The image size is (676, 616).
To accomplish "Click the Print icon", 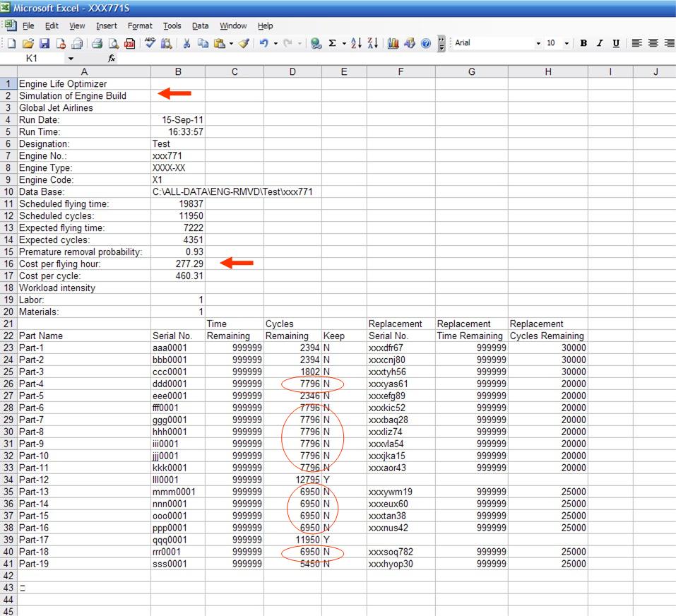I will pos(97,44).
